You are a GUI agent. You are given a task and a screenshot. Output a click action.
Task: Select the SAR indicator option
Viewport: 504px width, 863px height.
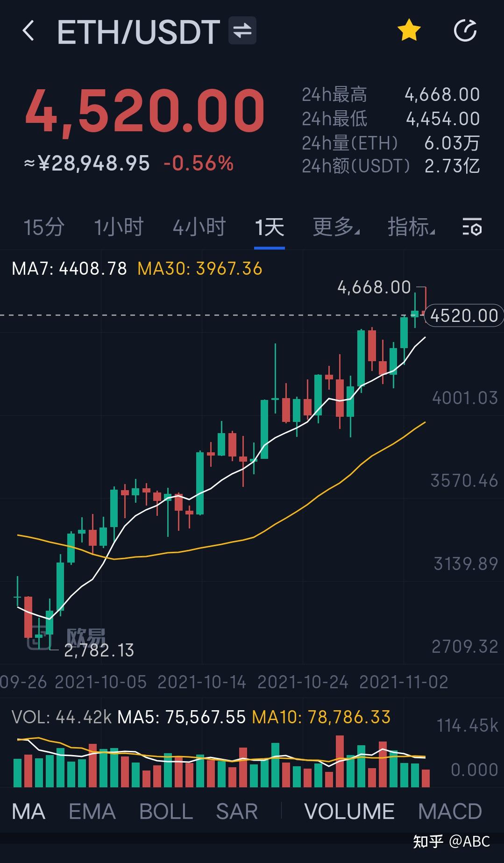click(x=236, y=812)
